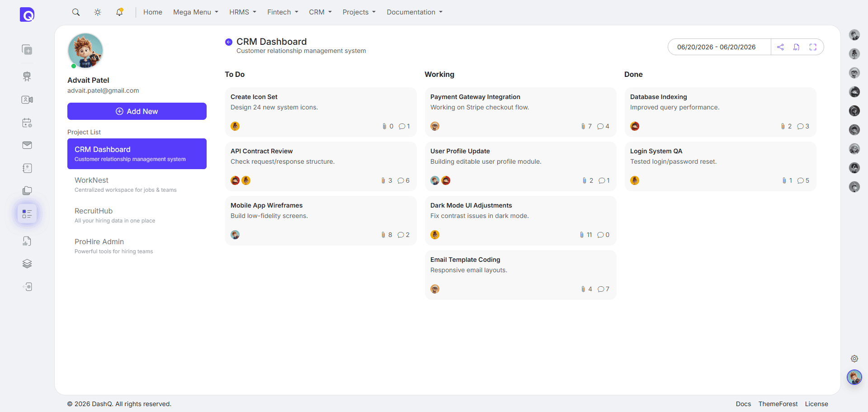Image resolution: width=868 pixels, height=412 pixels.
Task: Click the Add New button
Action: point(137,111)
